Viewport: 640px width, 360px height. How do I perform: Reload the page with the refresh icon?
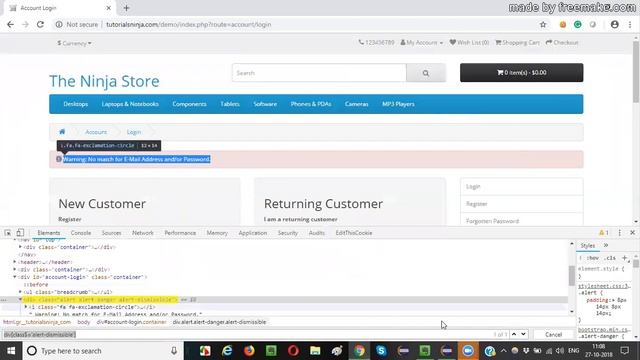[40, 24]
